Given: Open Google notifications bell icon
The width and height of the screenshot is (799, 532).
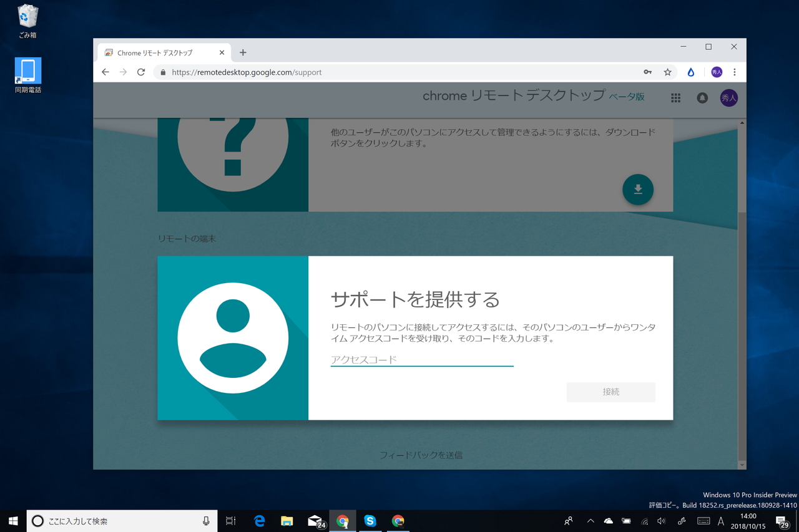Looking at the screenshot, I should (702, 98).
